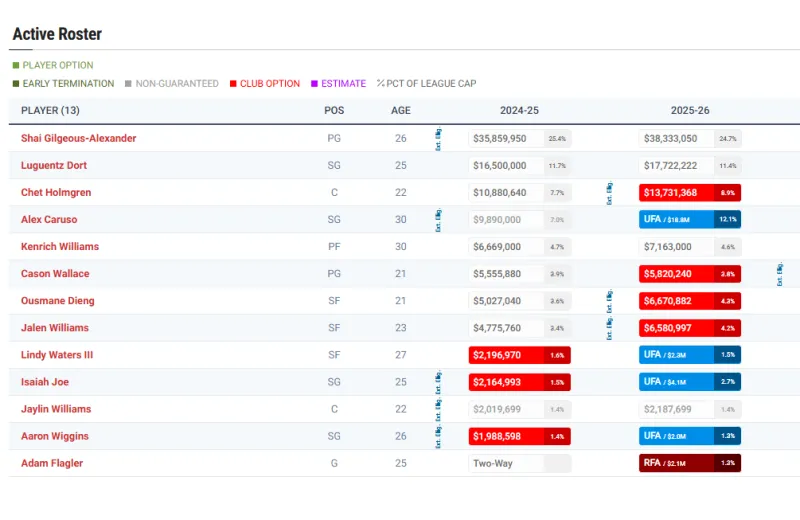Open Luguentz Dort player link
Screen dimensions: 800x520
tap(54, 165)
